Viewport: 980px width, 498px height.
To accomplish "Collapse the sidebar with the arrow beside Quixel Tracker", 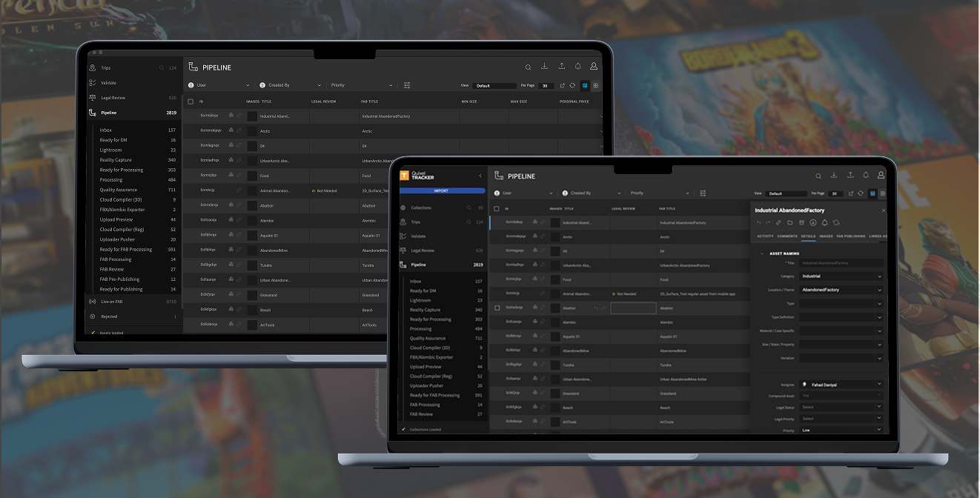I will coord(480,176).
